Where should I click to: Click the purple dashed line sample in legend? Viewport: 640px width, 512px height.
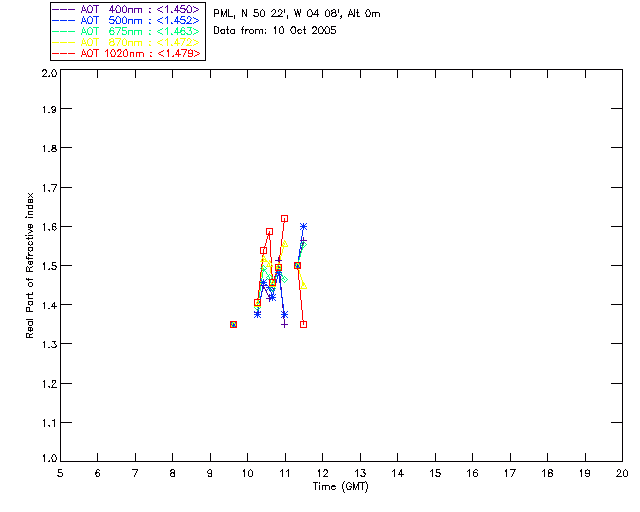tap(64, 9)
